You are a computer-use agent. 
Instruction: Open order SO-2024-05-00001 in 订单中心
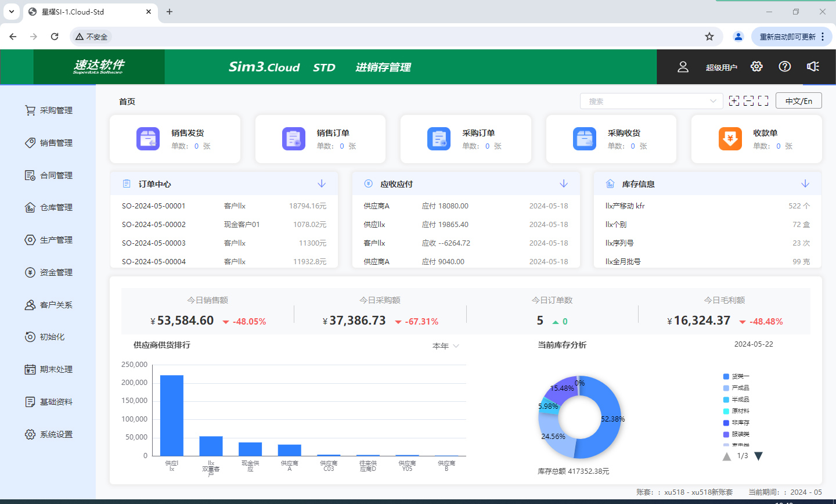coord(154,206)
